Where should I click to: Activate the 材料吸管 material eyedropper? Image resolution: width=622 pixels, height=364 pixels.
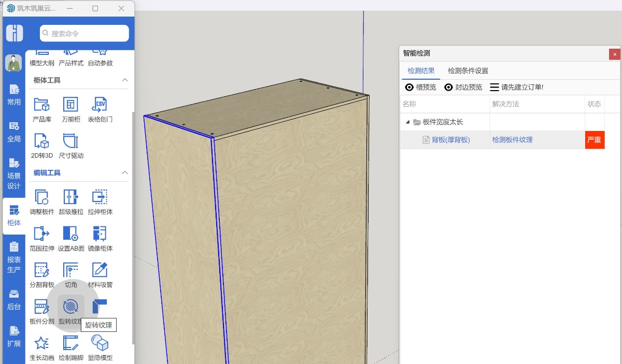tap(100, 275)
